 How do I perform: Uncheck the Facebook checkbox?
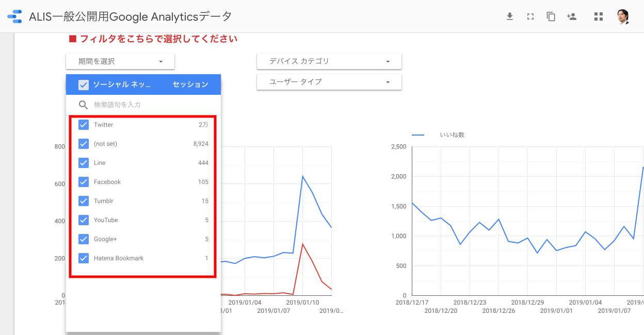point(84,182)
